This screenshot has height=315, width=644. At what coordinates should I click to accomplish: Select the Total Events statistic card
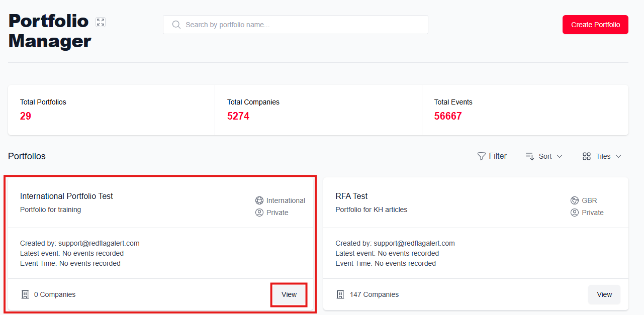[525, 110]
